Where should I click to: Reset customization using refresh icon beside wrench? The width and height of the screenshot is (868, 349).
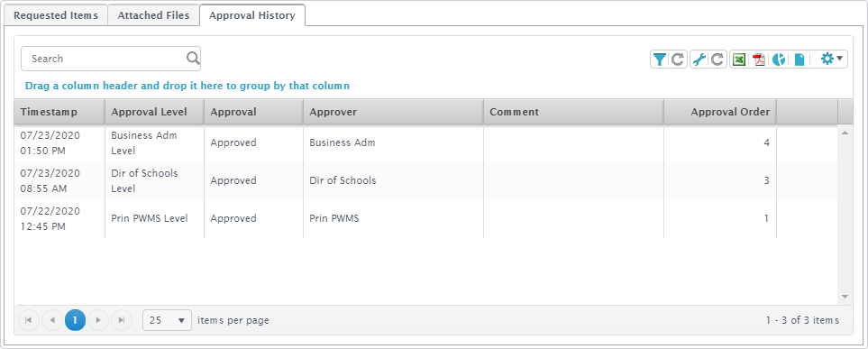pos(717,60)
